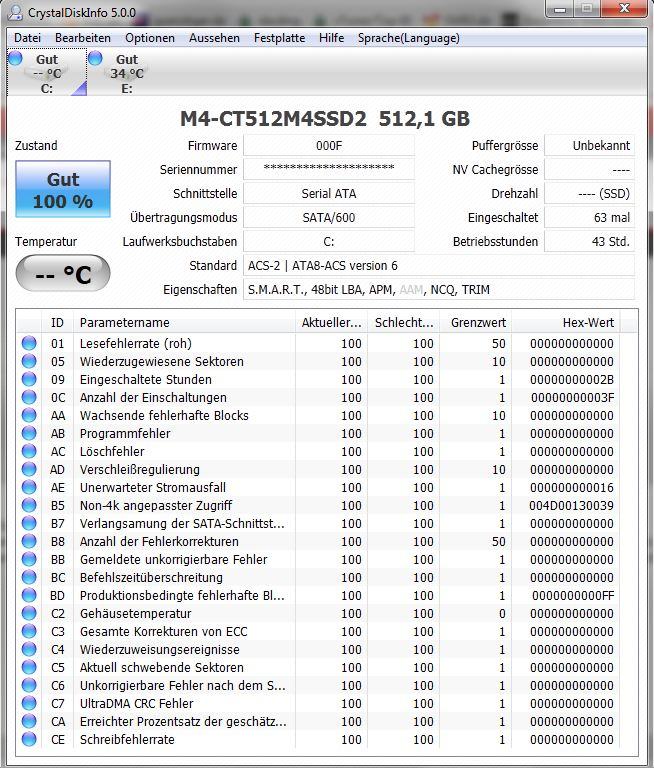Click status orb for Gemeldete unkorrigierbare Fehler
This screenshot has height=768, width=654.
coord(29,559)
